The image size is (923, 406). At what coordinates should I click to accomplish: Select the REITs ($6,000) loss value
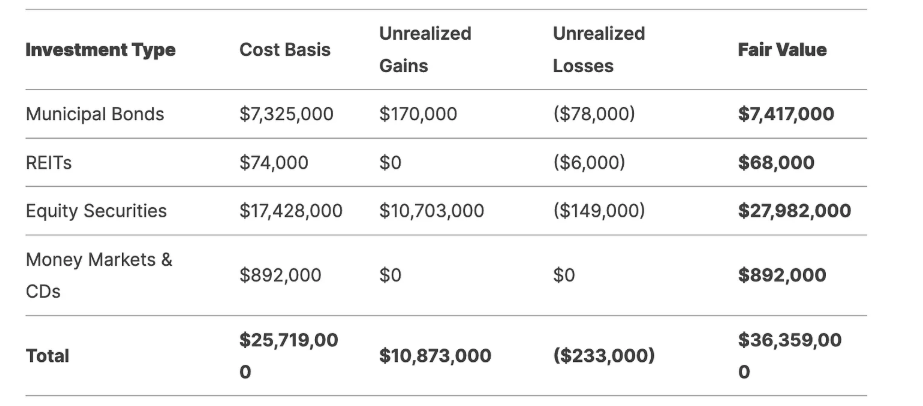click(x=588, y=163)
